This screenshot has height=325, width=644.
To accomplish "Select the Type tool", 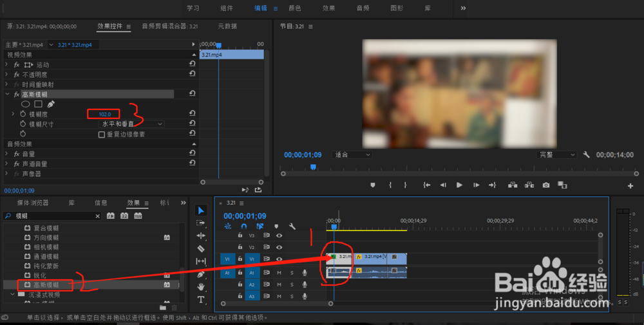I will point(201,299).
